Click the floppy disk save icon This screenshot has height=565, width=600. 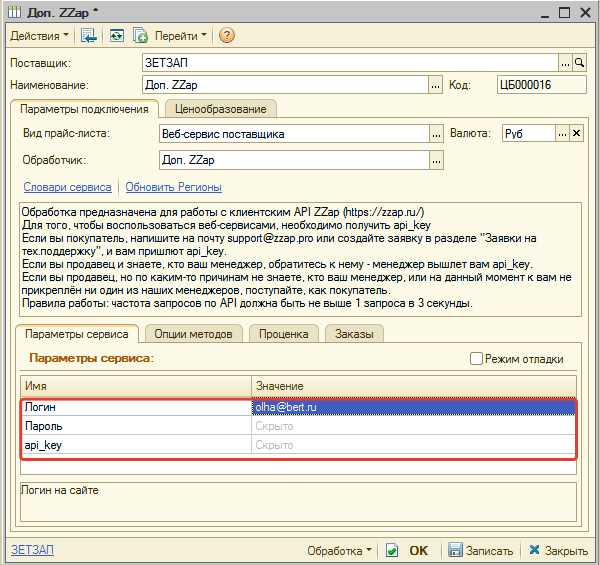point(455,550)
